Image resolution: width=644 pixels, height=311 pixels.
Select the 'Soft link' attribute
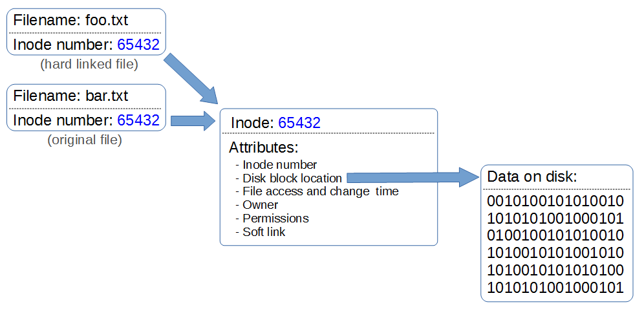(x=264, y=231)
